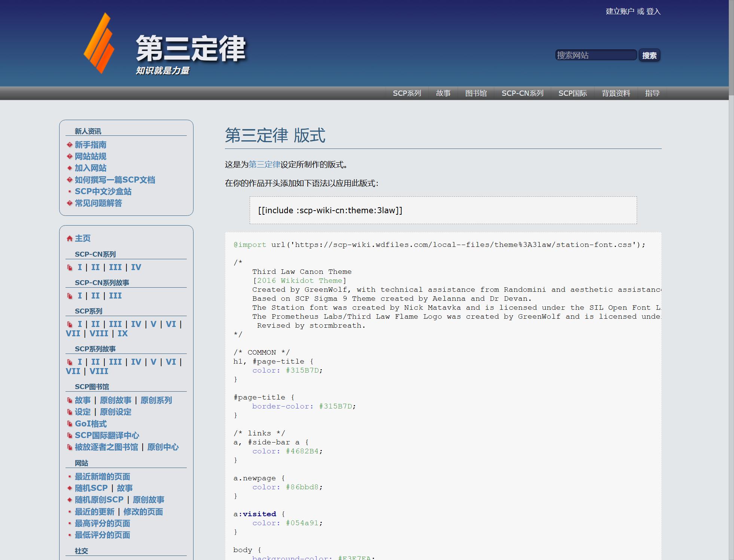The width and height of the screenshot is (734, 560).
Task: Click the icon beside 如何撰写一篇SCP文档
Action: (x=70, y=180)
